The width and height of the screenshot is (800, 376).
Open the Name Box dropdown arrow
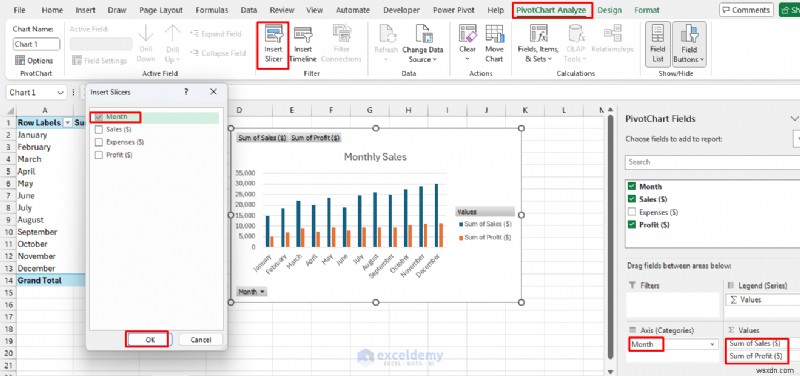coord(60,93)
